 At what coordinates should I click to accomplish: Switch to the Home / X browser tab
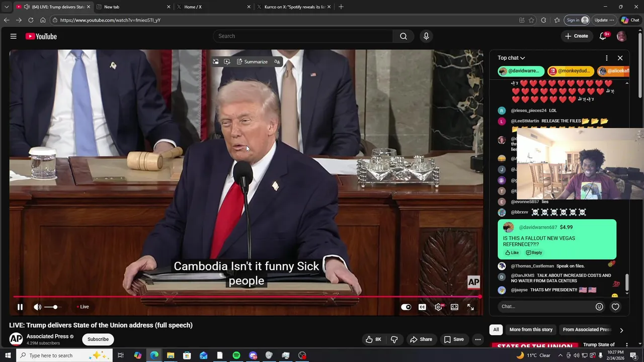pos(213,7)
